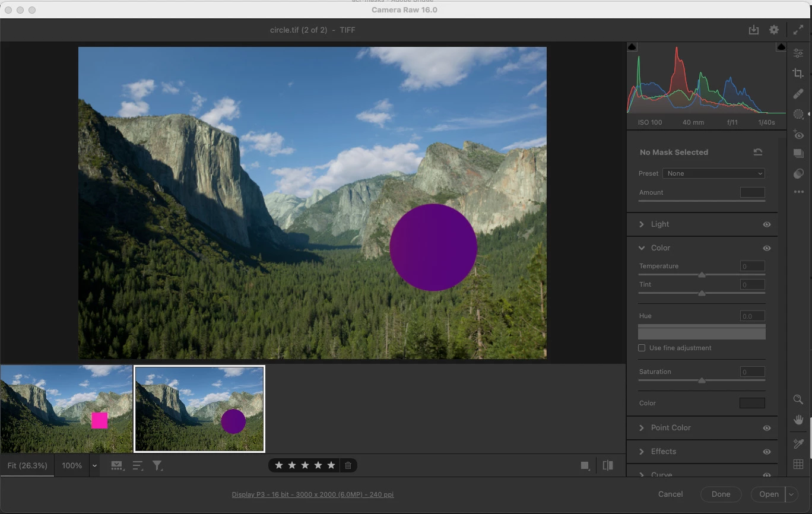Open the zoom level dropdown arrow
This screenshot has width=812, height=514.
click(94, 466)
